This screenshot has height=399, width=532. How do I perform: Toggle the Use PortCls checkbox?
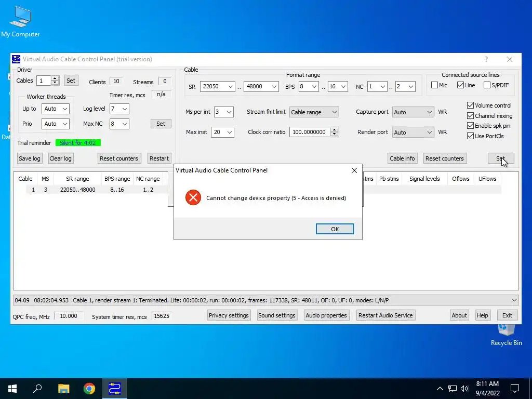[x=470, y=136]
